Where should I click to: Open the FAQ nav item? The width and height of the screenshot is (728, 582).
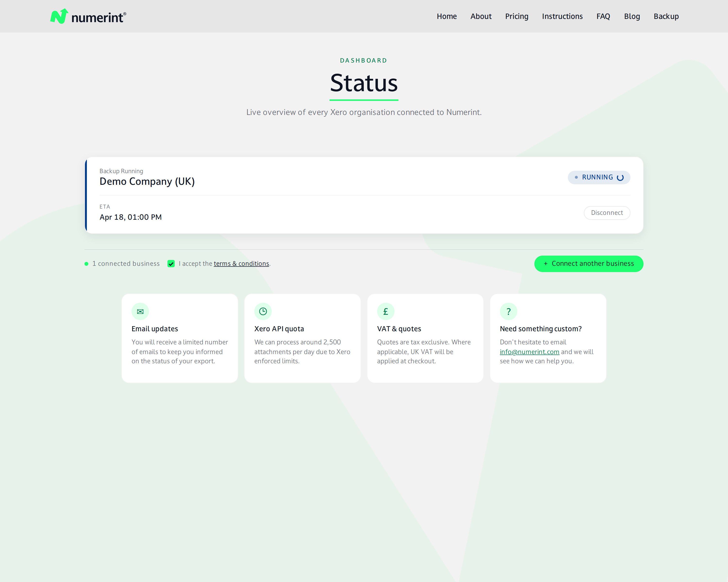pyautogui.click(x=603, y=16)
